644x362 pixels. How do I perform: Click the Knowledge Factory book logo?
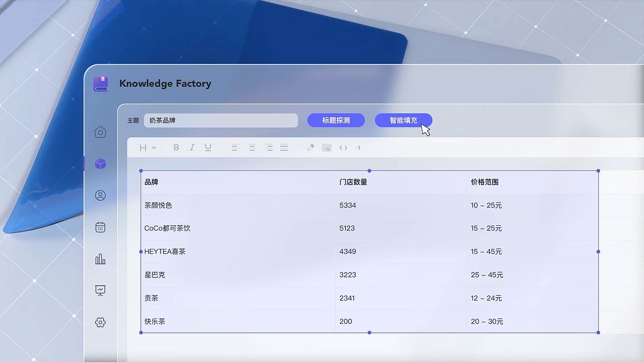[x=101, y=84]
